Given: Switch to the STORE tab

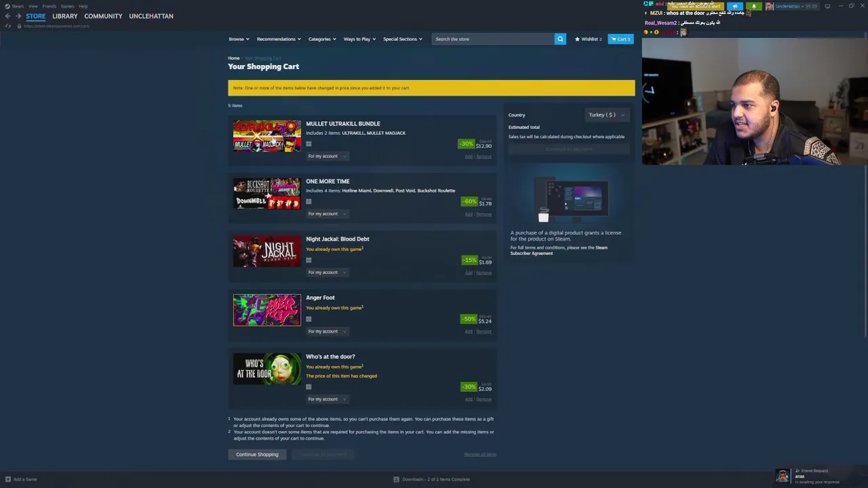Looking at the screenshot, I should click(x=36, y=16).
